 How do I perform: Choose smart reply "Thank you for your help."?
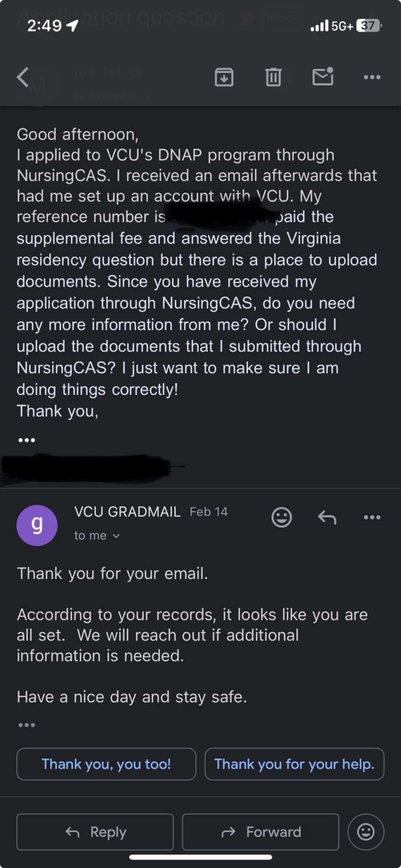[294, 764]
